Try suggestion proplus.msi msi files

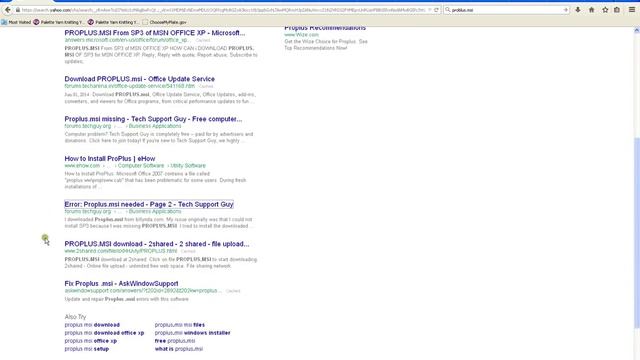180,325
